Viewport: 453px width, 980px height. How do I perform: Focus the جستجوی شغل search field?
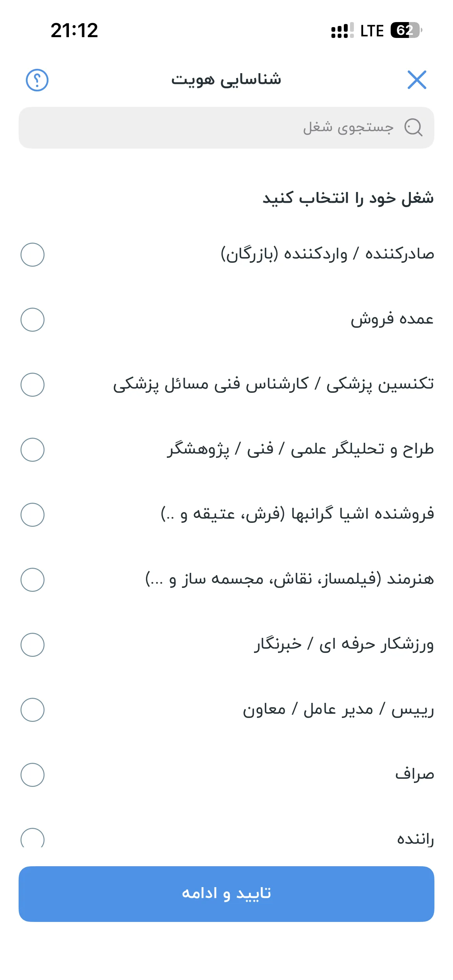tap(226, 128)
